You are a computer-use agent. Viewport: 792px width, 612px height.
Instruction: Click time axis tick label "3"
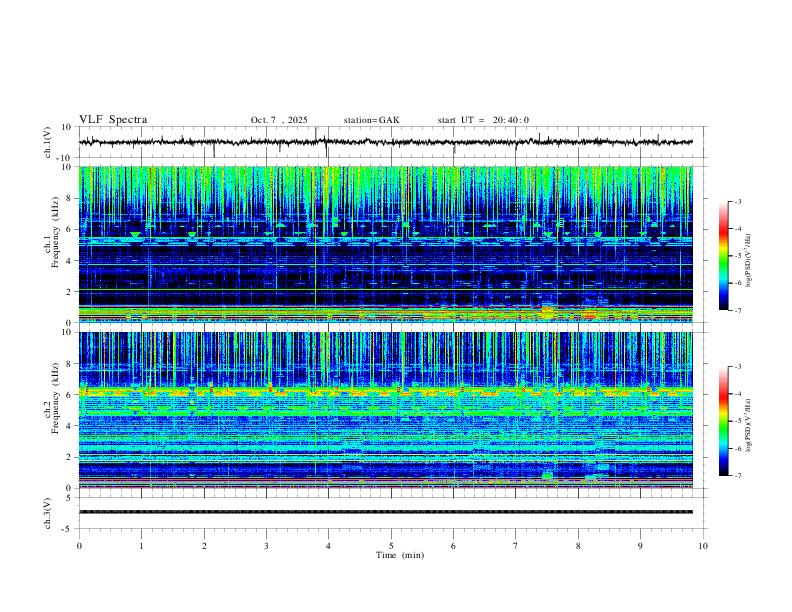pos(266,546)
